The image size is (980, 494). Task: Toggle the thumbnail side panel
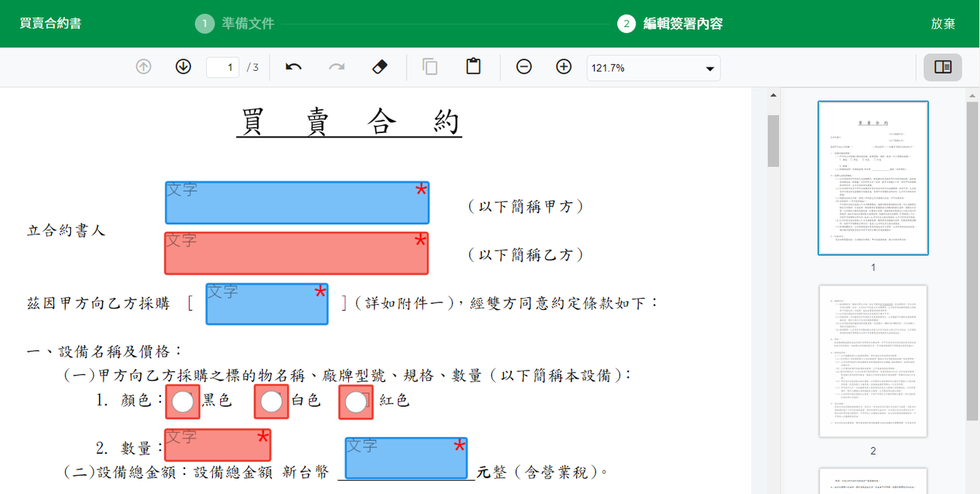pyautogui.click(x=943, y=67)
